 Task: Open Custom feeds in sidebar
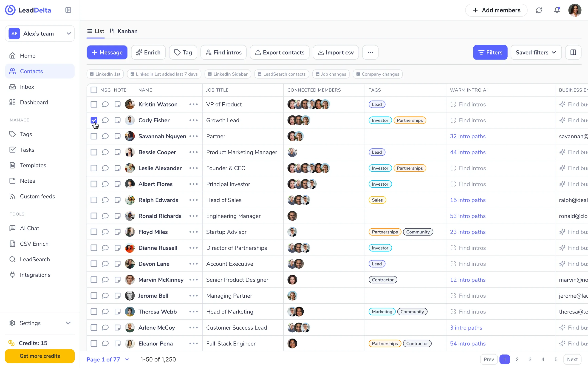tap(40, 196)
